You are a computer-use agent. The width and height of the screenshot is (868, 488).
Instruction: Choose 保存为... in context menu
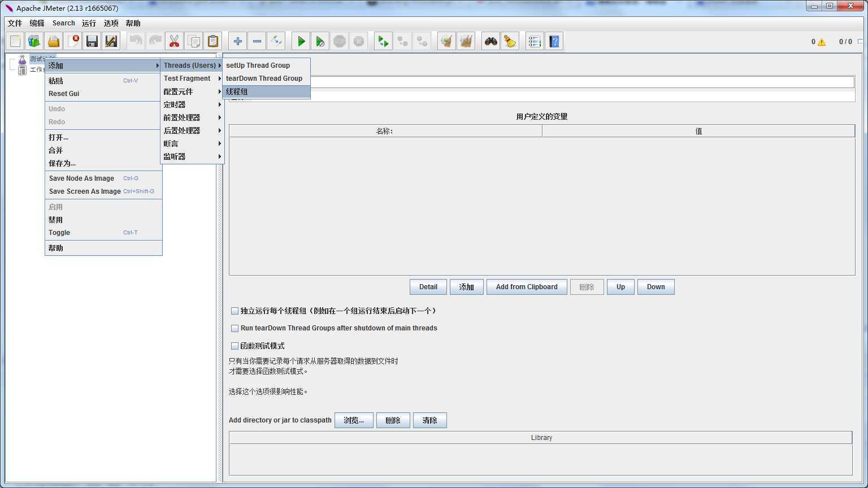click(103, 163)
